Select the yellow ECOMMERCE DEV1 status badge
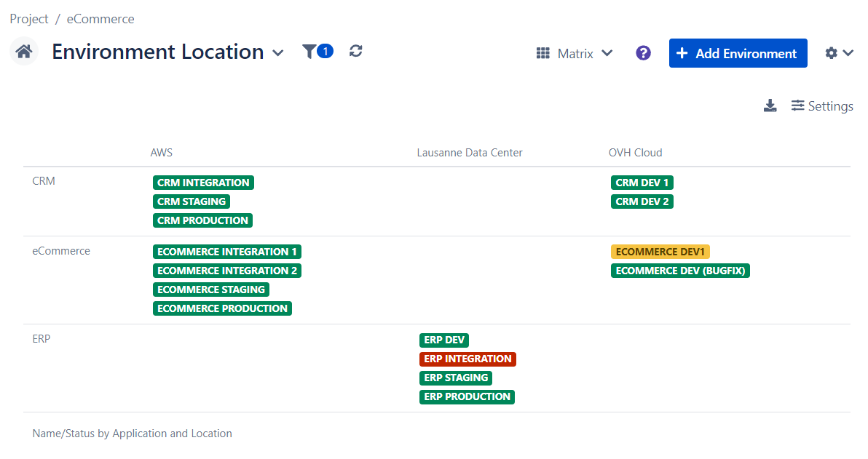 [x=660, y=252]
